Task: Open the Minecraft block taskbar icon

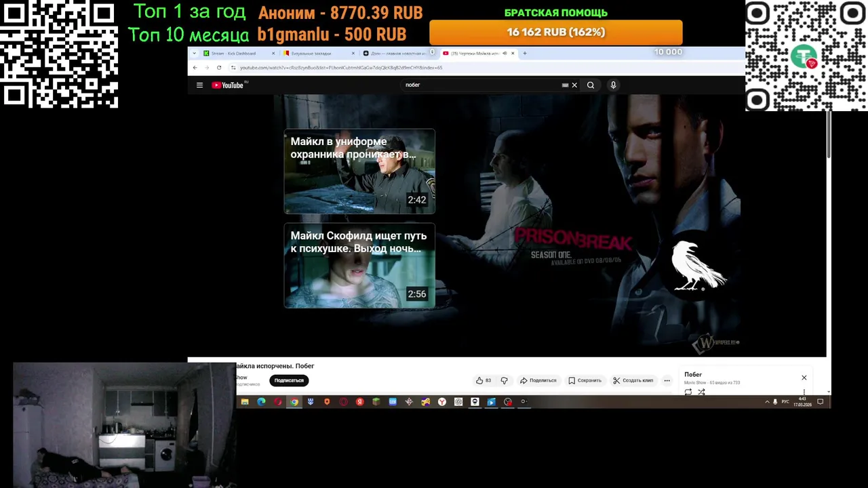Action: click(x=376, y=402)
